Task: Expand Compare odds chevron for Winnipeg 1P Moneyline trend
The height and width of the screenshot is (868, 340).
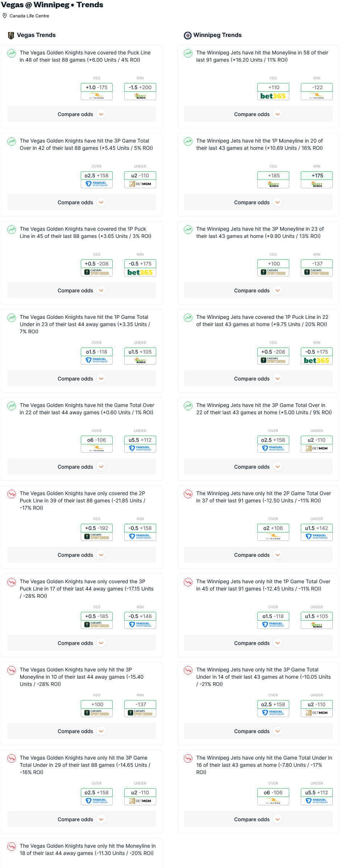Action: (x=278, y=202)
